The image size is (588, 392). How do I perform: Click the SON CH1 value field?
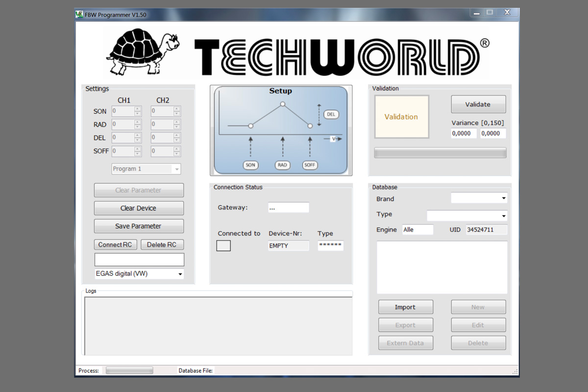tap(123, 111)
